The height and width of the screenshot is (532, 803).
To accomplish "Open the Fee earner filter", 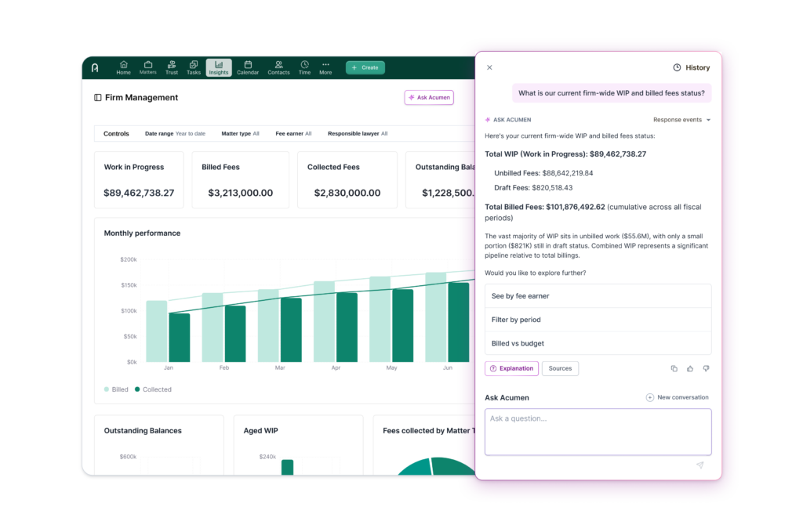I will click(x=293, y=133).
